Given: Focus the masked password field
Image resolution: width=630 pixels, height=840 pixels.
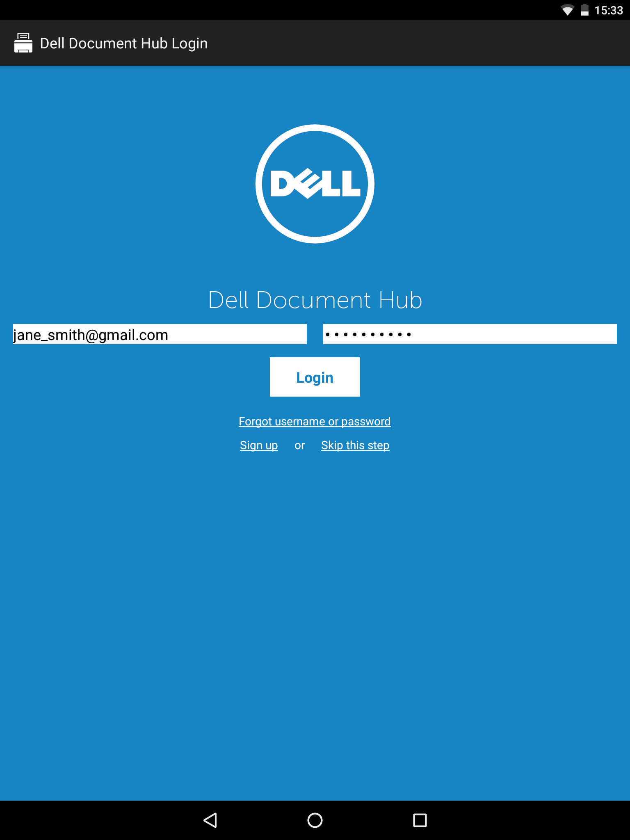Looking at the screenshot, I should [x=470, y=334].
